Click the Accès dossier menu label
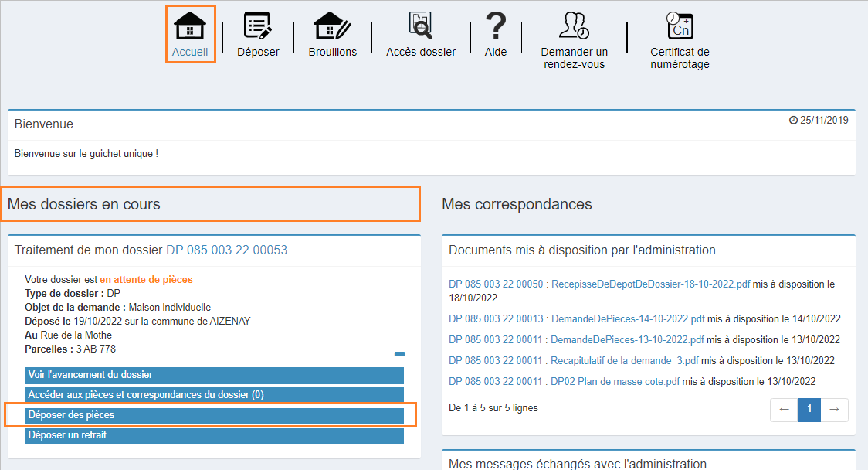This screenshot has width=868, height=470. coord(421,52)
